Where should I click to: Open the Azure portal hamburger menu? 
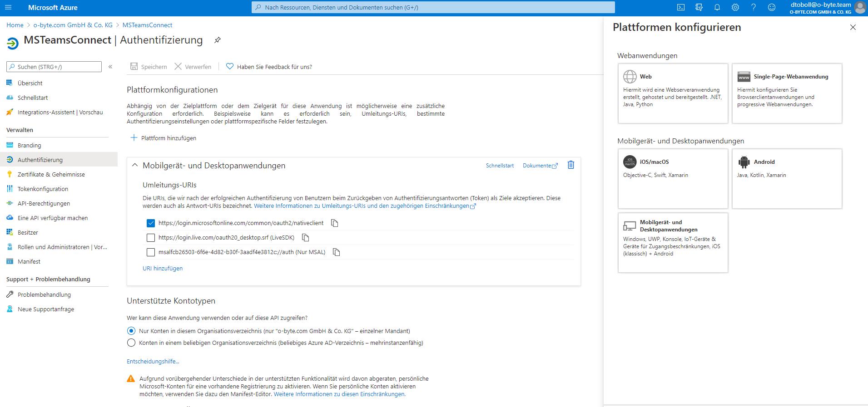[x=9, y=7]
